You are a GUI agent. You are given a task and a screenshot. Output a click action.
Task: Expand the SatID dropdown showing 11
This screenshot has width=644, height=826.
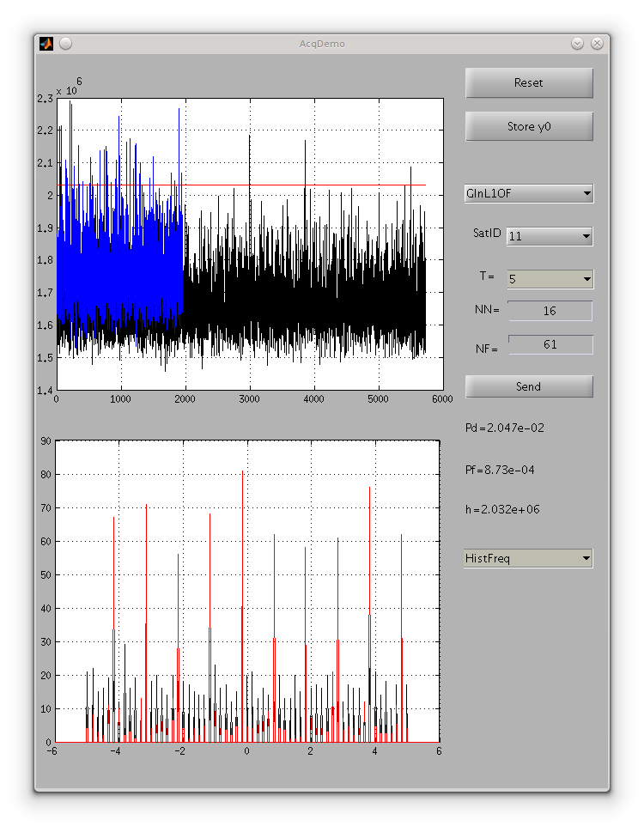[549, 236]
